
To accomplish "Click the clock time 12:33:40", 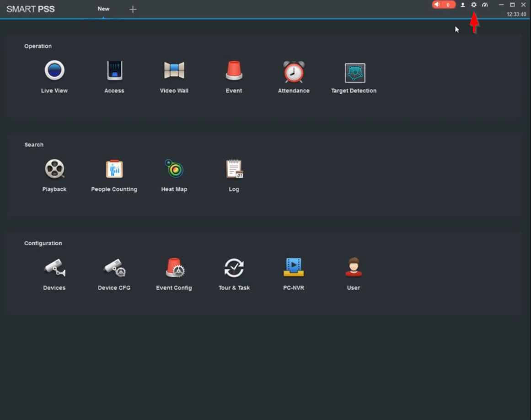I will tap(516, 14).
